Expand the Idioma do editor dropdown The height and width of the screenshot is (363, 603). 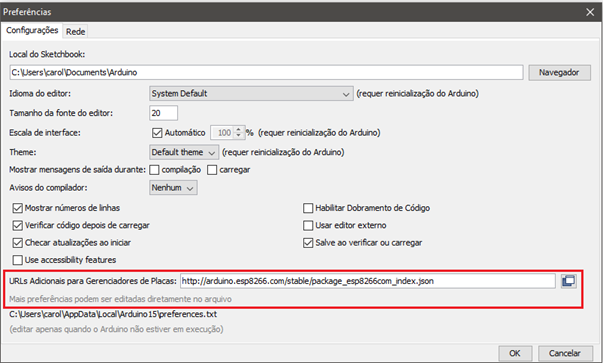click(x=251, y=93)
